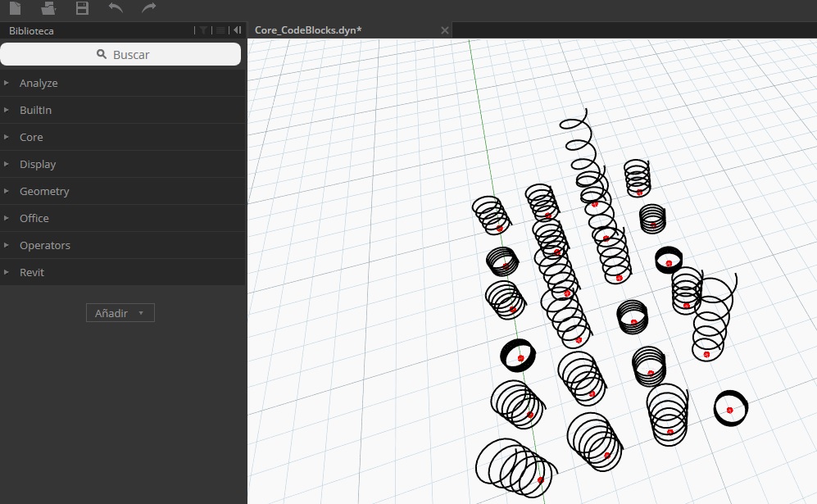Undo the last action
Screen dimensions: 817x504
(x=116, y=8)
